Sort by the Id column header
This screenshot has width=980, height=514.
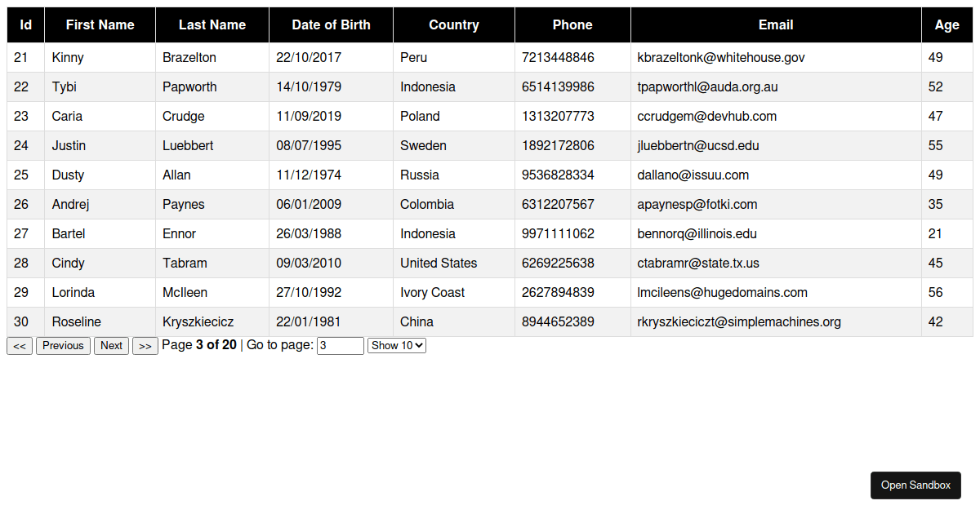coord(26,24)
